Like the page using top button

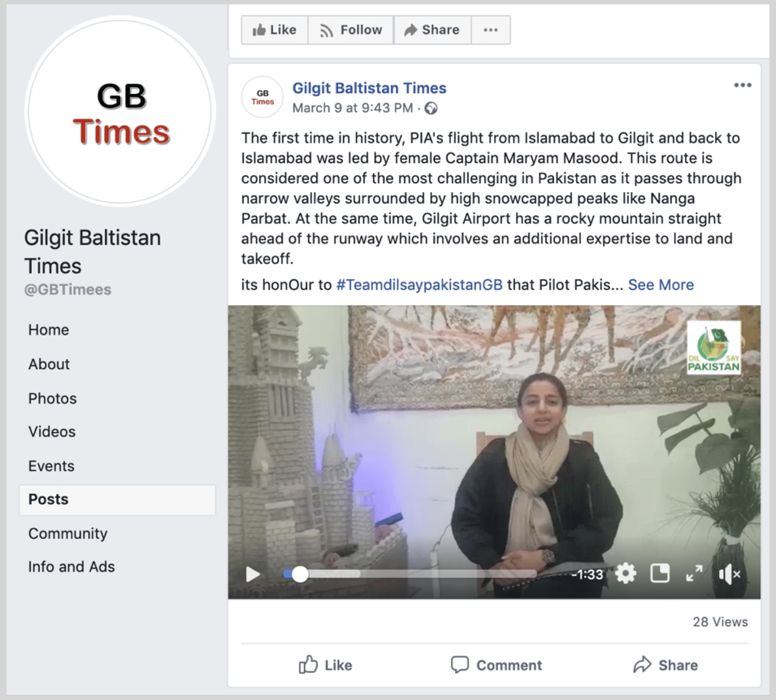coord(274,30)
